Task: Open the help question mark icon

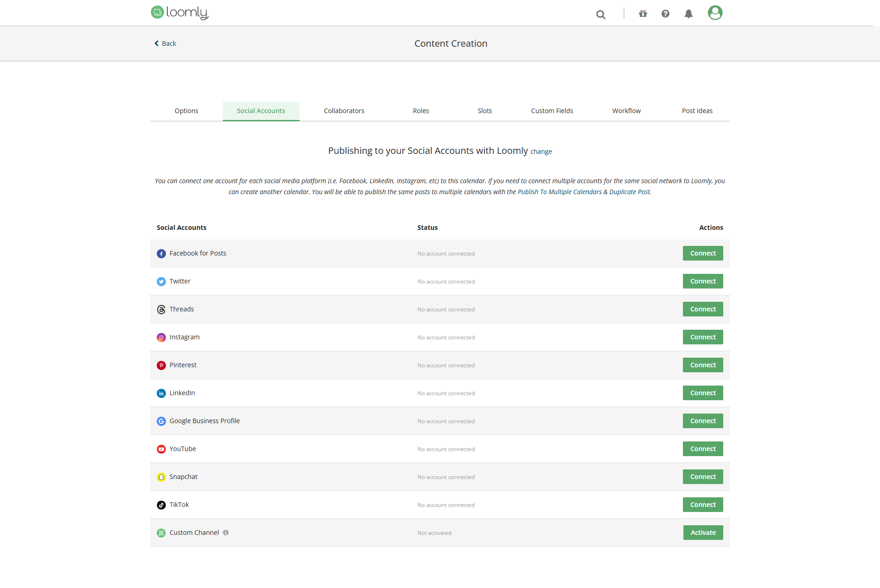Action: click(665, 14)
